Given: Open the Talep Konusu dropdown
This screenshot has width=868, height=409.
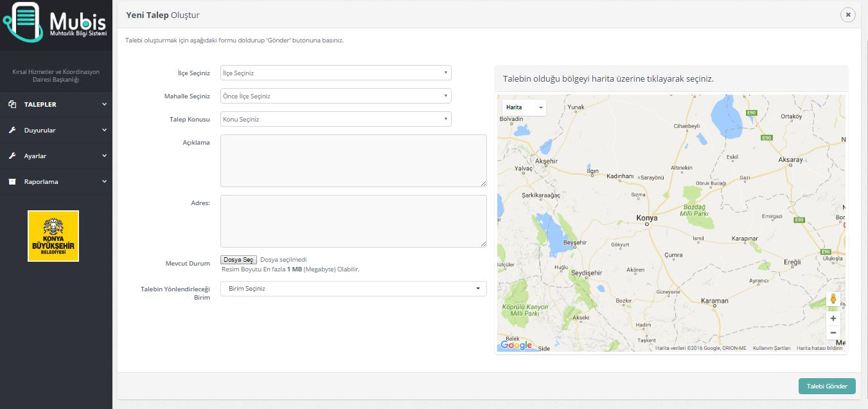Looking at the screenshot, I should [x=335, y=119].
